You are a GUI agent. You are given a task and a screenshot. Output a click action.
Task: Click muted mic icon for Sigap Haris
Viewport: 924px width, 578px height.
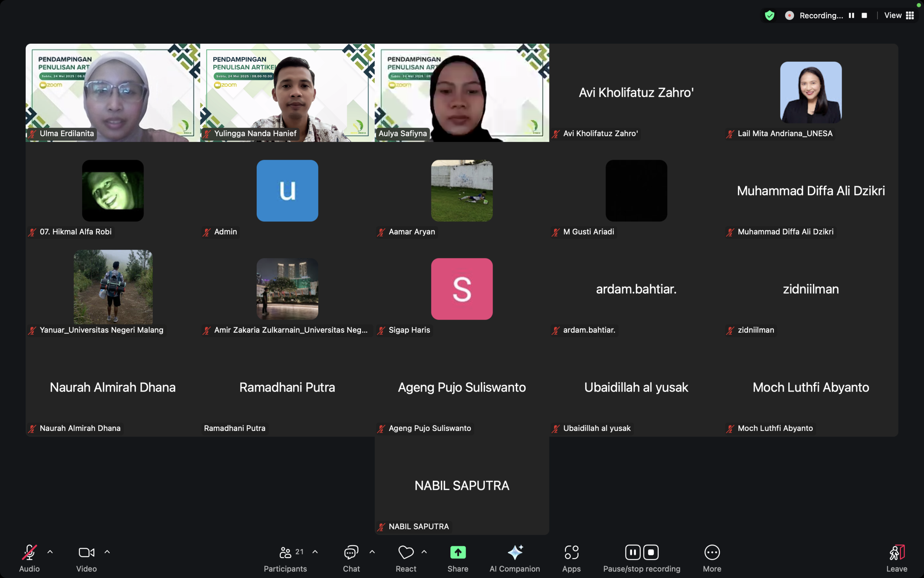382,330
